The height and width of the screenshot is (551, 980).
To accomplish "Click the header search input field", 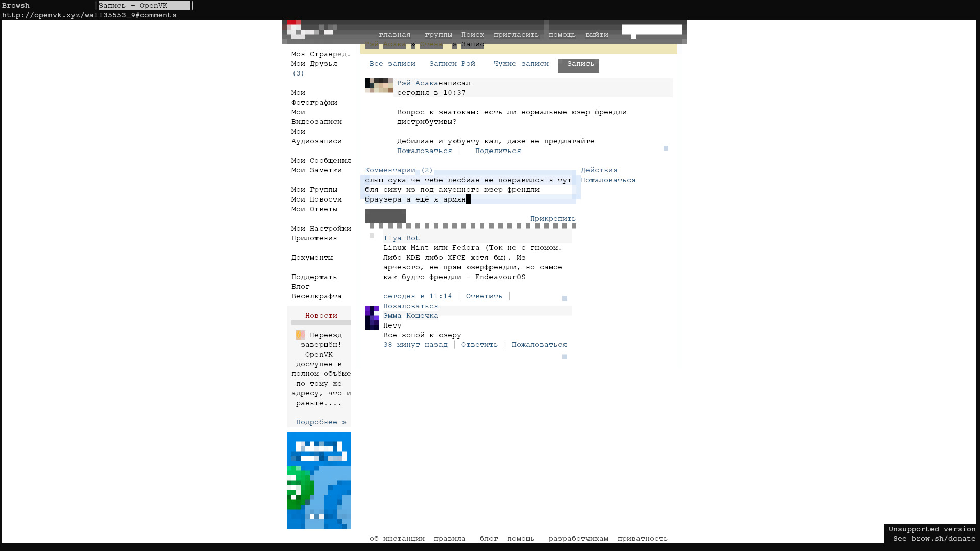I will tap(651, 30).
